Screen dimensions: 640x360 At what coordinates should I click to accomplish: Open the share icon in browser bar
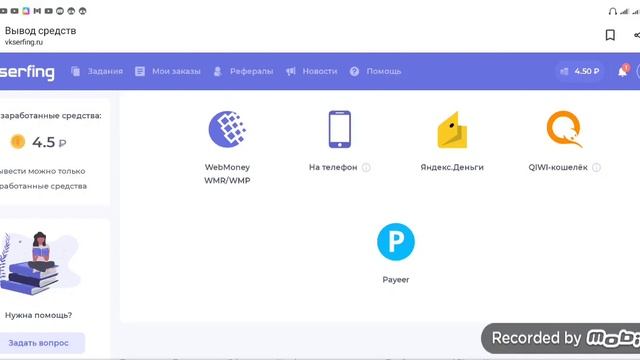tap(636, 35)
